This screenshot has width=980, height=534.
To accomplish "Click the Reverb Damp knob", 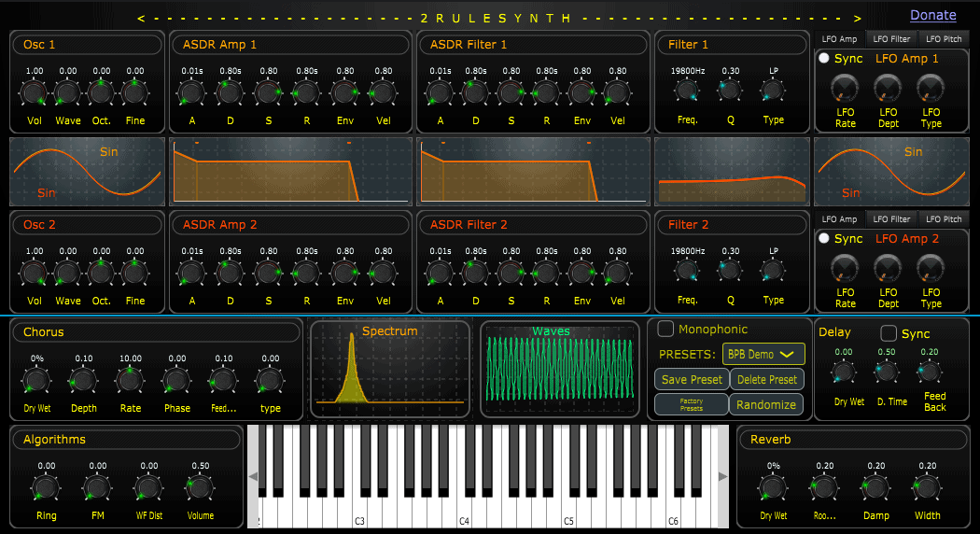I will pos(875,487).
